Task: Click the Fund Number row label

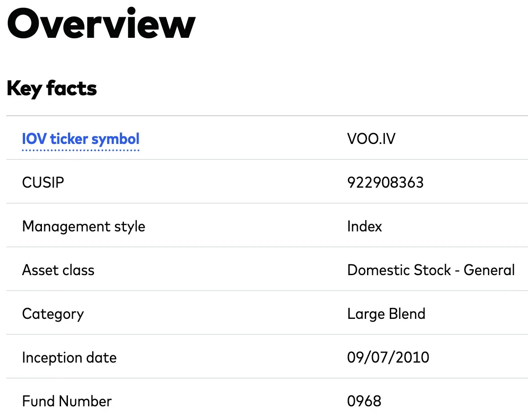Action: click(67, 401)
